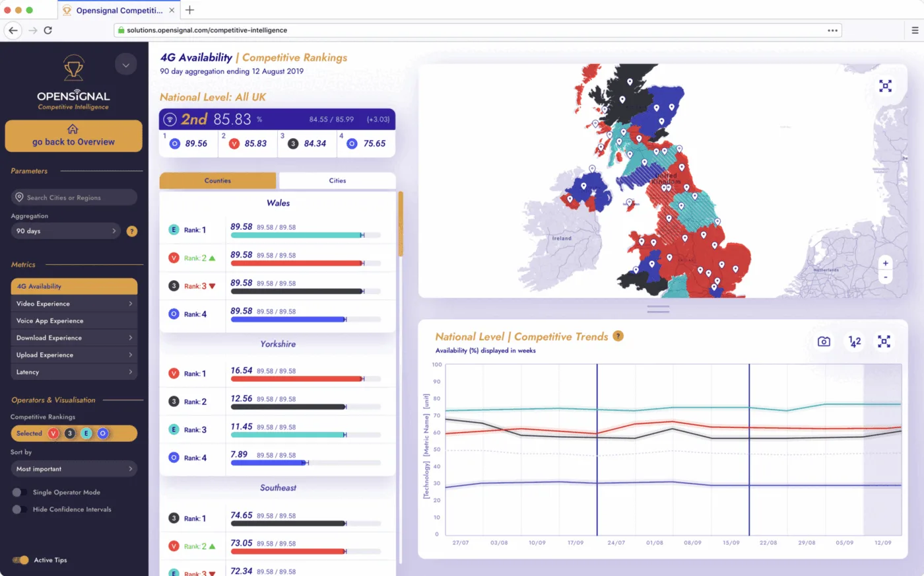Zoom in on the map with plus

[x=886, y=263]
